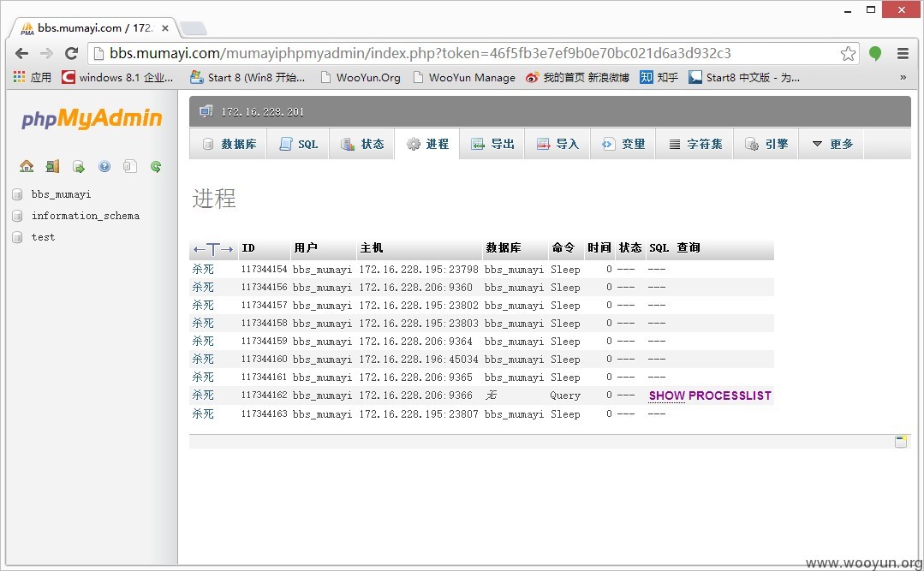Click host cell 172.16.228.196:45034

(419, 360)
